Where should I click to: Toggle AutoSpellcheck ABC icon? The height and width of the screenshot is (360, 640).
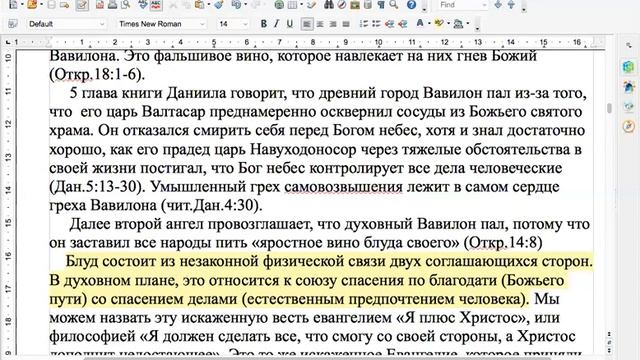(x=156, y=4)
